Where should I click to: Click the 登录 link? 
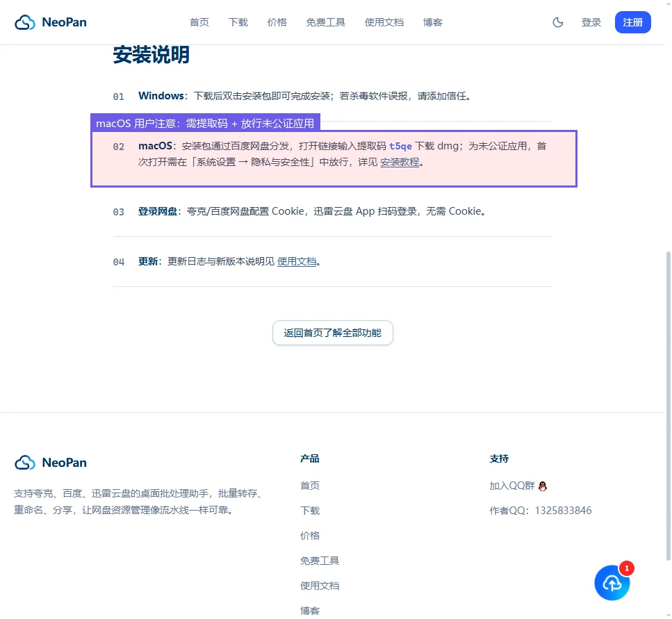click(x=591, y=22)
